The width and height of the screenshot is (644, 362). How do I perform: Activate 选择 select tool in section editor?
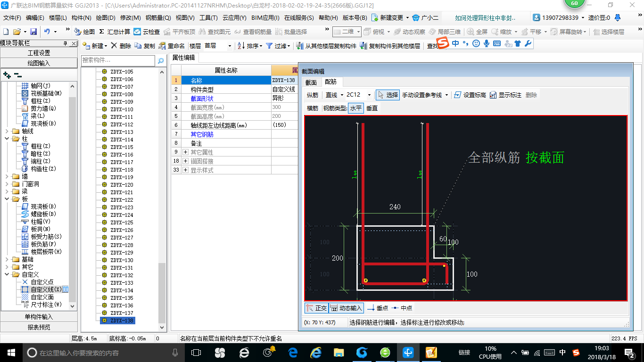[388, 95]
